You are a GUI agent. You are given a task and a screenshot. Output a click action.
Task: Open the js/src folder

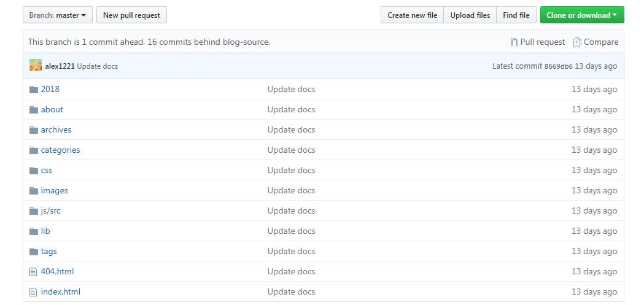pyautogui.click(x=51, y=210)
